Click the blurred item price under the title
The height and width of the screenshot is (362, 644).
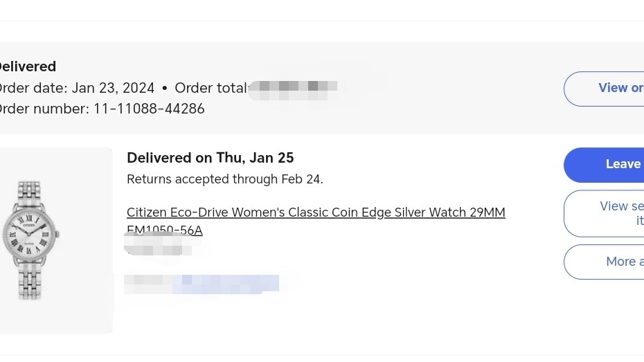pos(158,246)
